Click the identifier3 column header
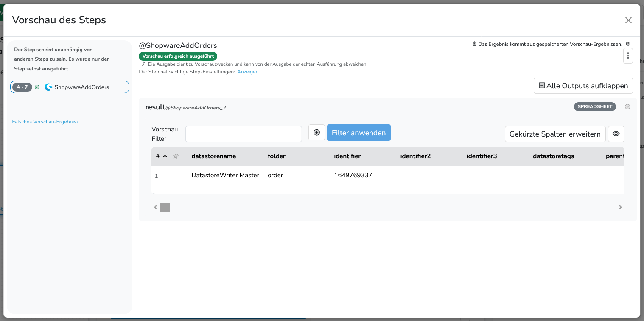This screenshot has width=644, height=321. [482, 156]
